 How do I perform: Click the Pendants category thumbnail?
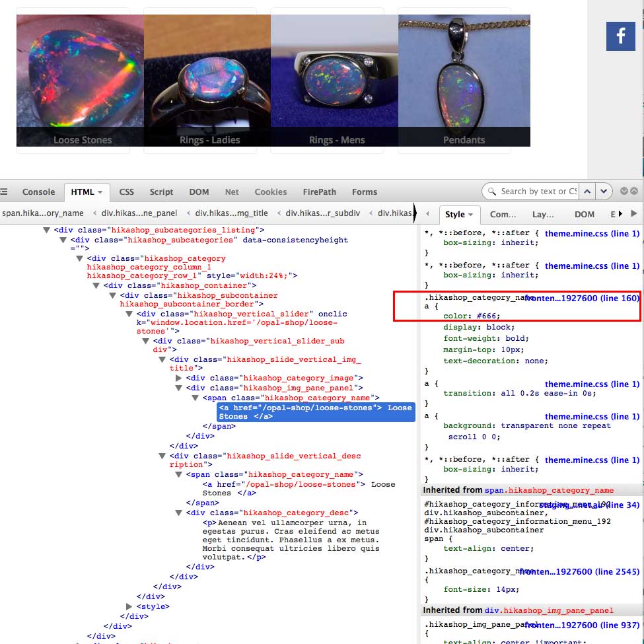click(464, 81)
